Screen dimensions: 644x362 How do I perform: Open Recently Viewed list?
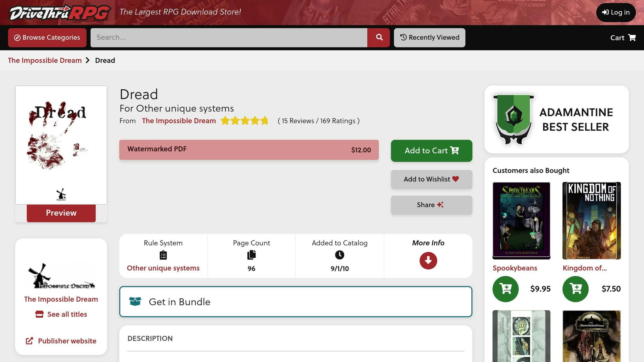(430, 38)
